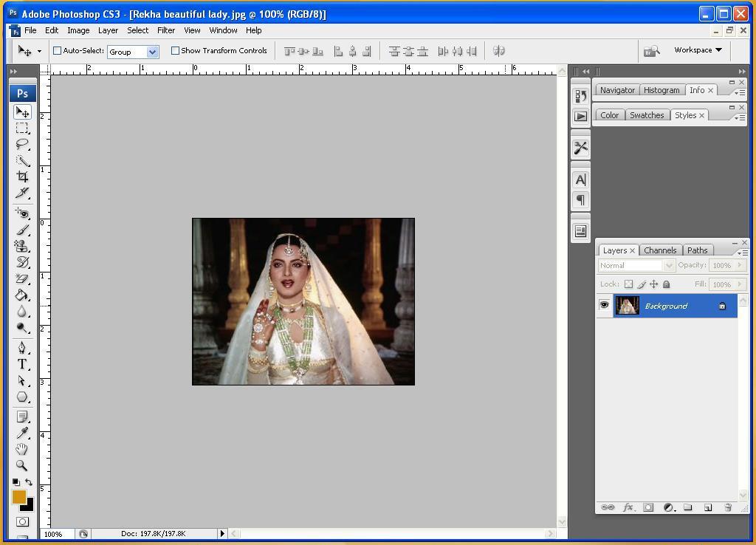Click the foreground color swatch
The height and width of the screenshot is (545, 756).
18,497
